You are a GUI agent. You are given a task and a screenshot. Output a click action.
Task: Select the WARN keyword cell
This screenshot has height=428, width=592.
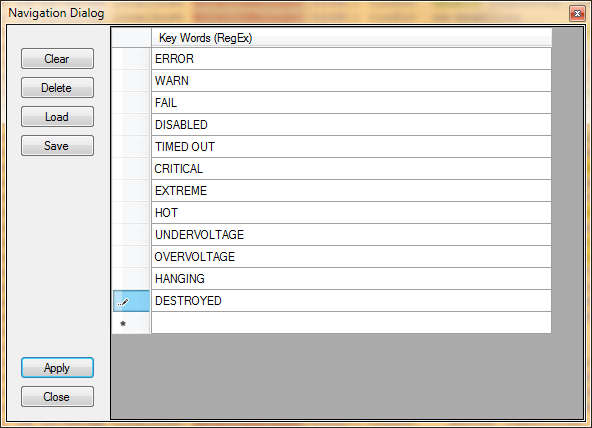coord(351,81)
